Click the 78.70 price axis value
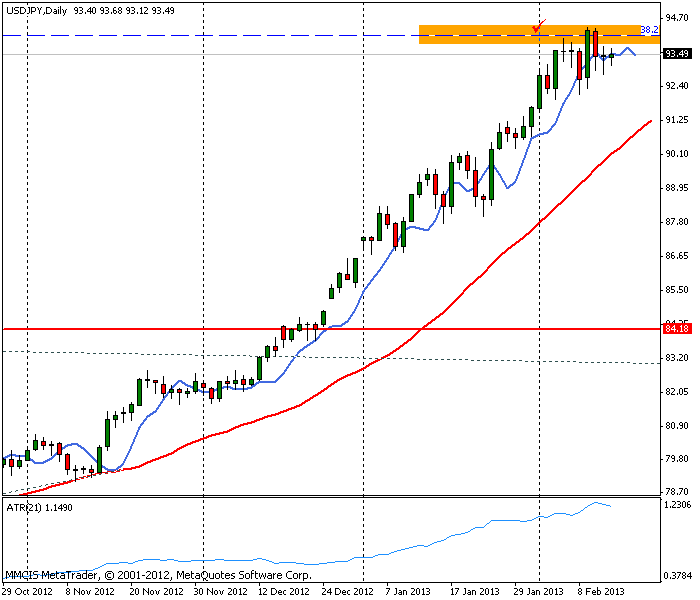Image resolution: width=700 pixels, height=600 pixels. 679,491
